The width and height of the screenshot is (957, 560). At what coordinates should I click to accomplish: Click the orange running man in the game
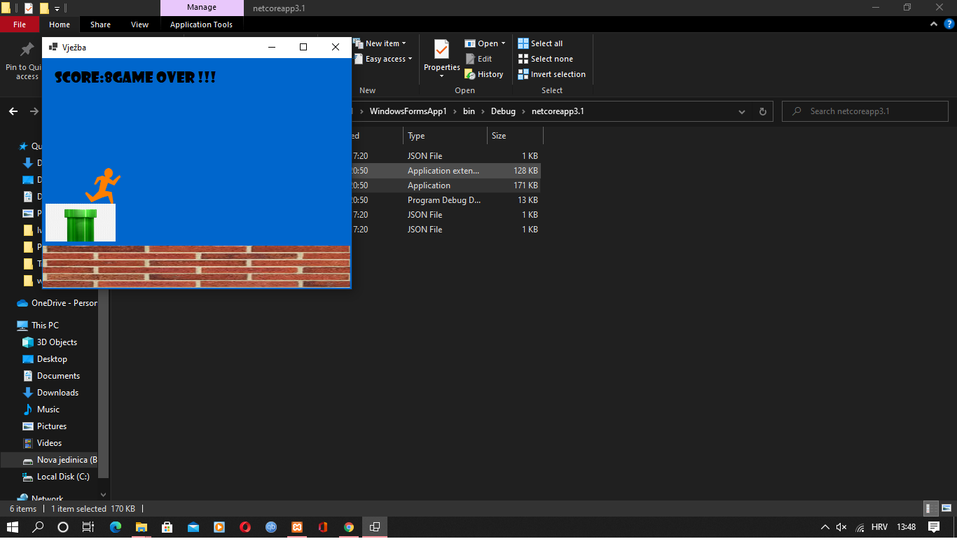tap(102, 185)
